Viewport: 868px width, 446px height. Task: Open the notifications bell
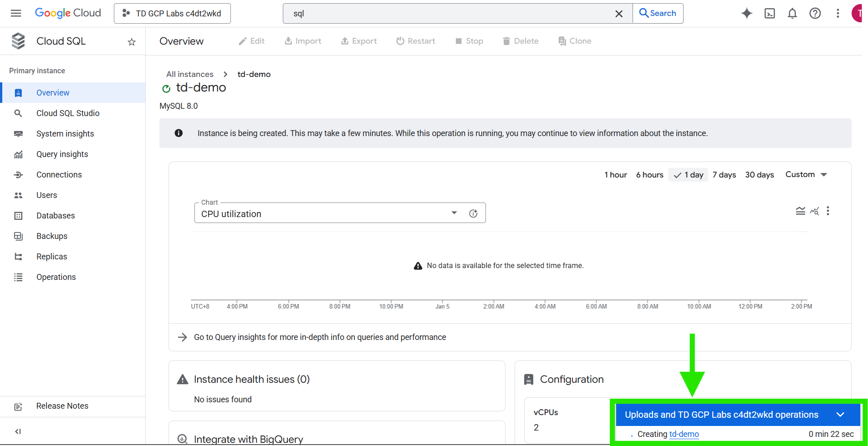coord(792,14)
